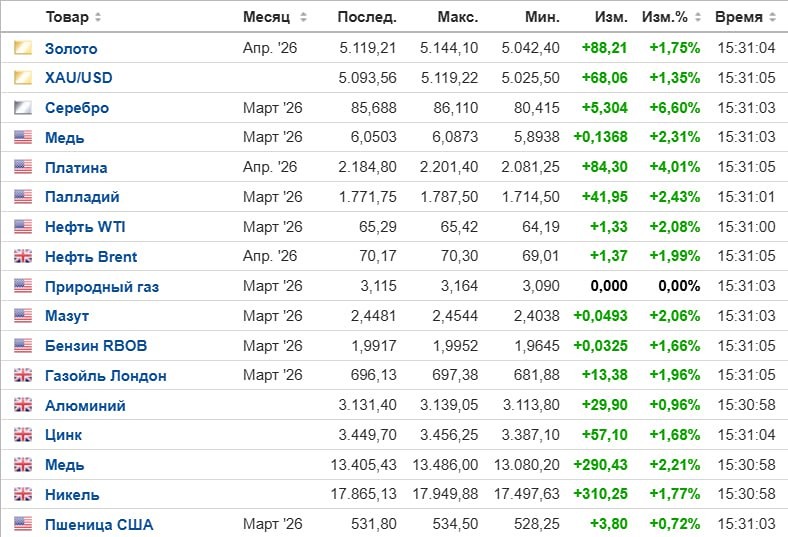Click the UK flag beside Алюминий

[23, 406]
